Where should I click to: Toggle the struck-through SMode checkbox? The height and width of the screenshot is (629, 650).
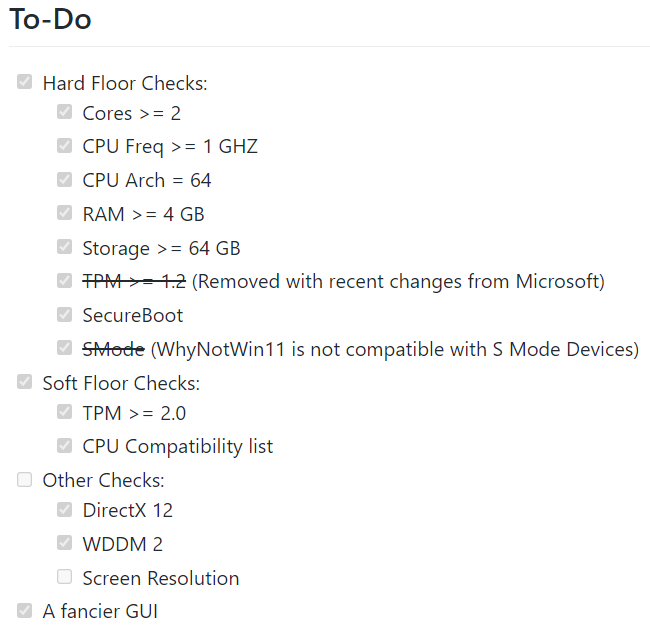tap(65, 348)
